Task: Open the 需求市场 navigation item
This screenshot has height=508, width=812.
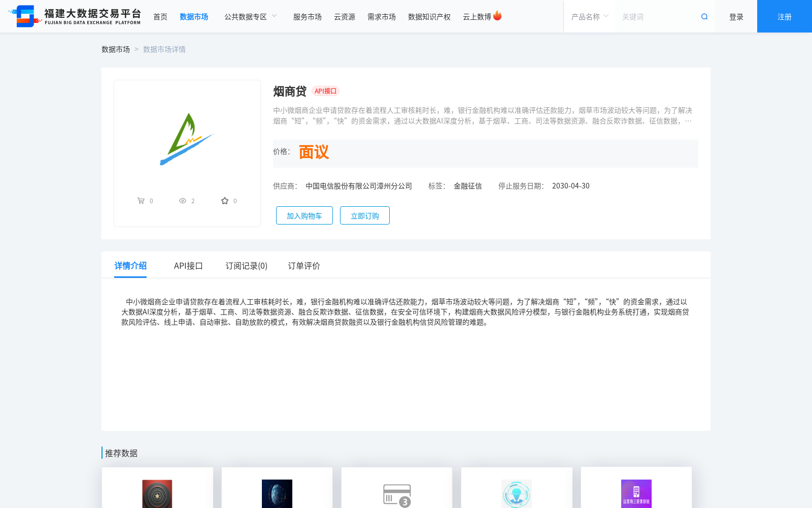Action: (382, 17)
